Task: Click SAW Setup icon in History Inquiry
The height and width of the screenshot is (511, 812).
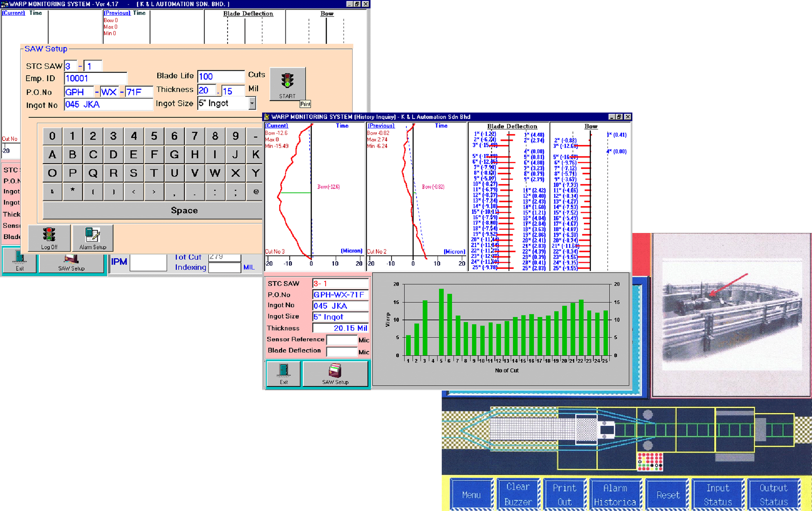Action: (x=335, y=371)
